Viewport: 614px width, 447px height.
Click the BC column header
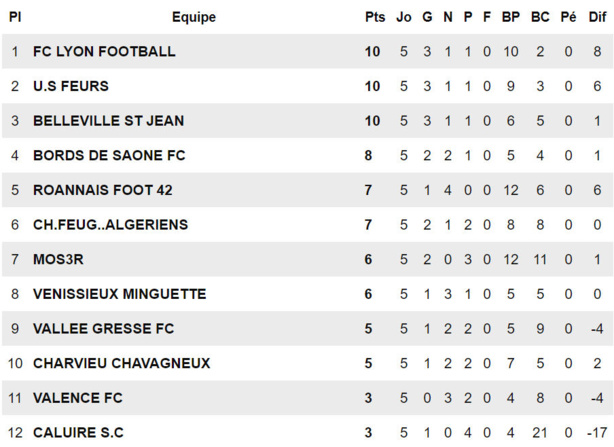(x=540, y=17)
